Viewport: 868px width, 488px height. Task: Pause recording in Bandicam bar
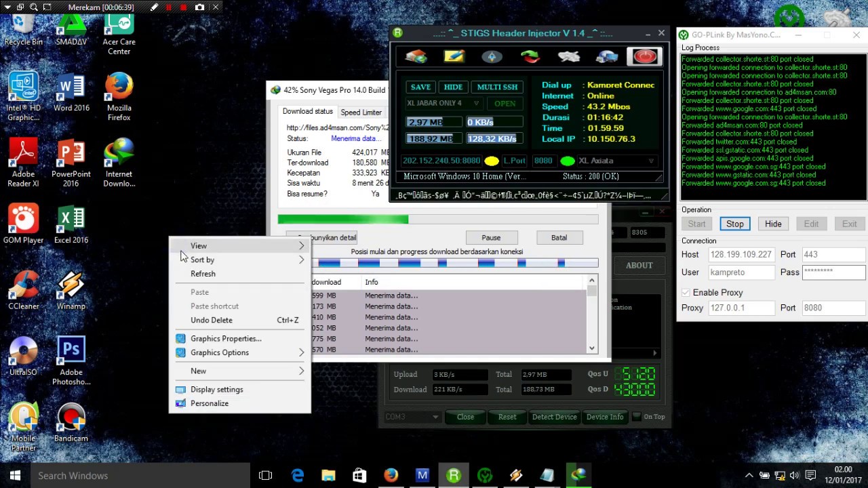tap(169, 7)
